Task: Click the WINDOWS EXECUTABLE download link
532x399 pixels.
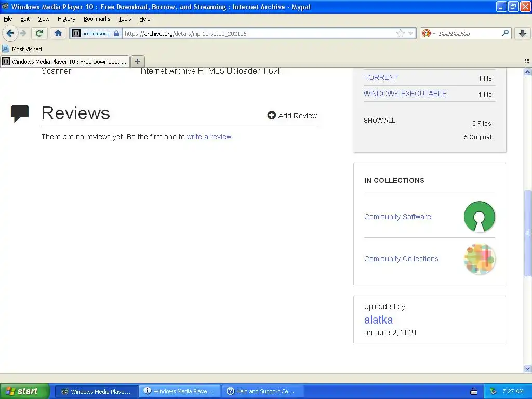Action: click(x=405, y=94)
